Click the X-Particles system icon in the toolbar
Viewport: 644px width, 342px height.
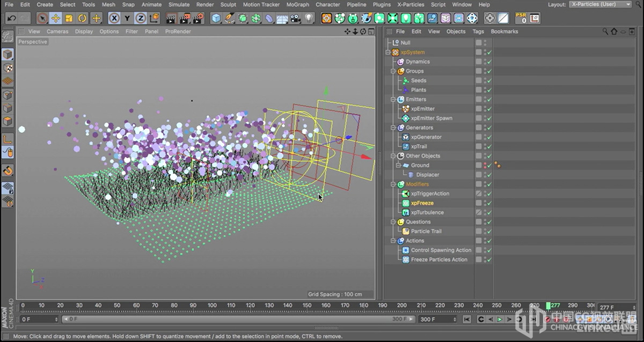point(326,18)
